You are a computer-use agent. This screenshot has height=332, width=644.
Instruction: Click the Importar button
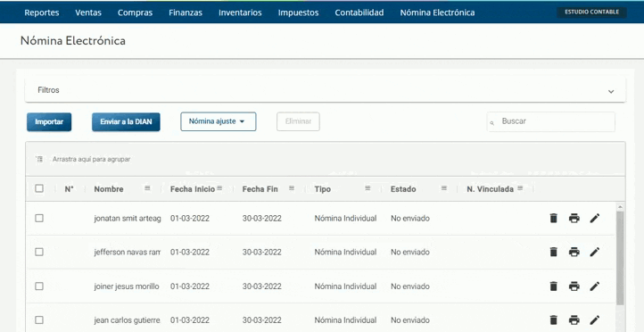[x=49, y=122]
